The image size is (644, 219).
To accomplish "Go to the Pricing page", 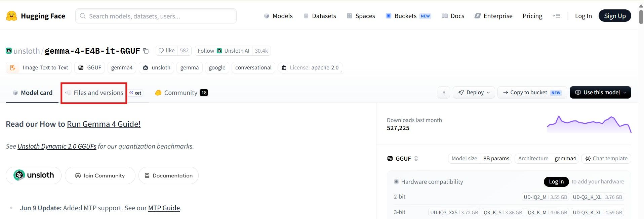I will point(532,16).
